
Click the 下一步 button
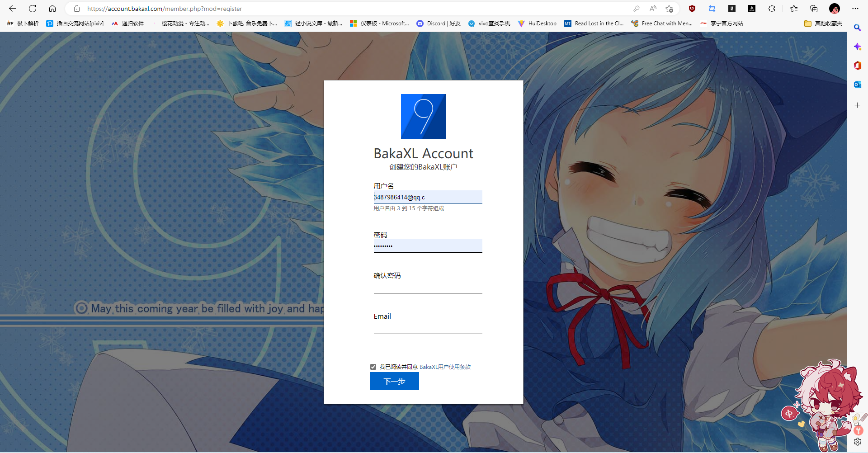394,381
